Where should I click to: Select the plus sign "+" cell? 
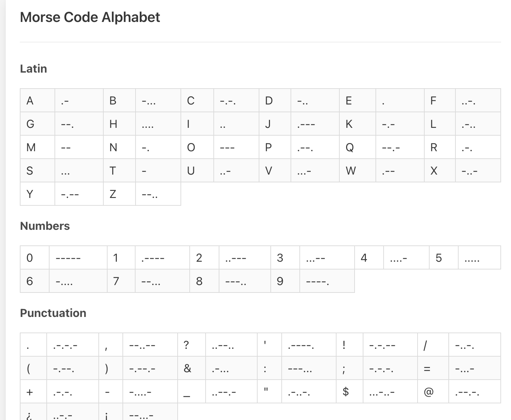point(33,392)
